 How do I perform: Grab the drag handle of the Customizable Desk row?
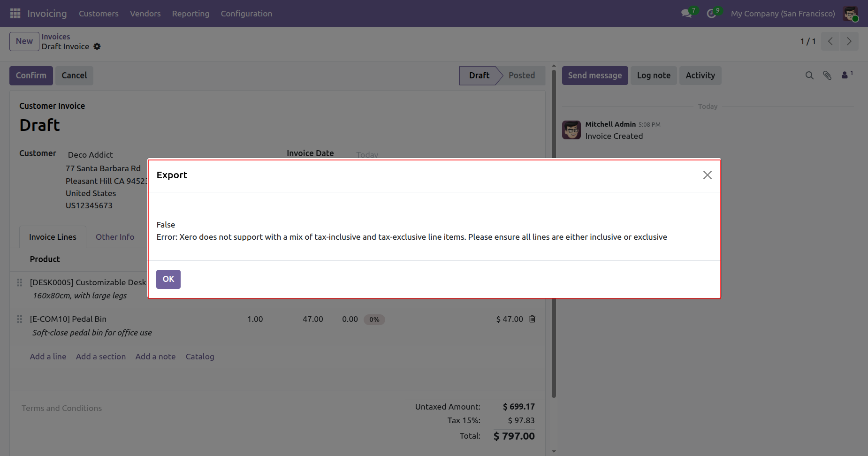coord(20,282)
